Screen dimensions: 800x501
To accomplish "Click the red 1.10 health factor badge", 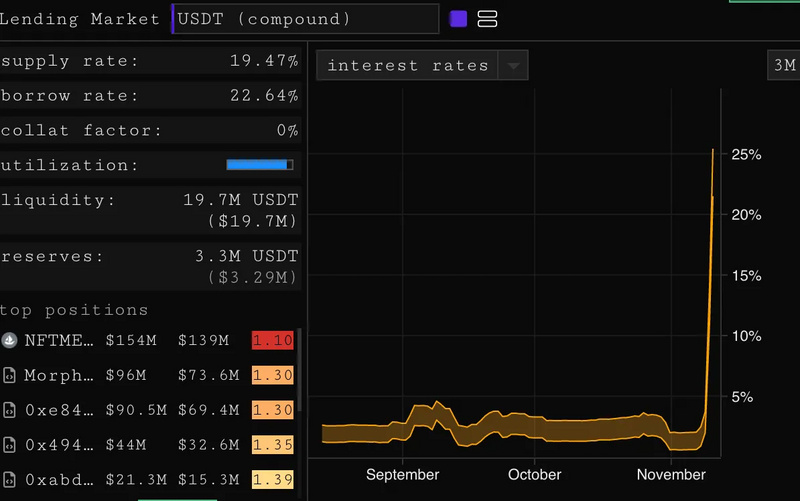I will tap(273, 341).
